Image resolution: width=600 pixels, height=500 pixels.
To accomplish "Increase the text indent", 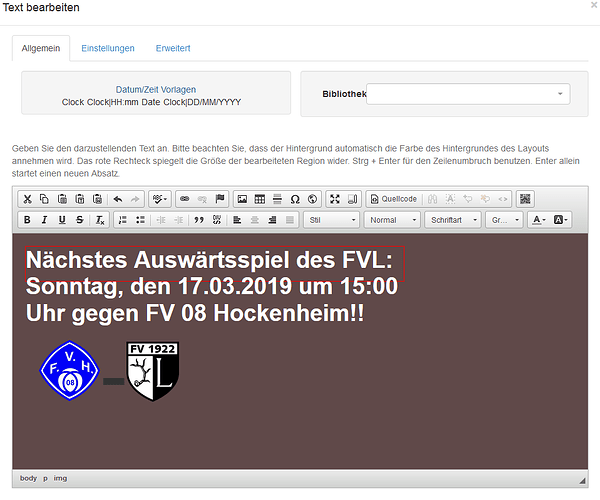I will pos(178,220).
